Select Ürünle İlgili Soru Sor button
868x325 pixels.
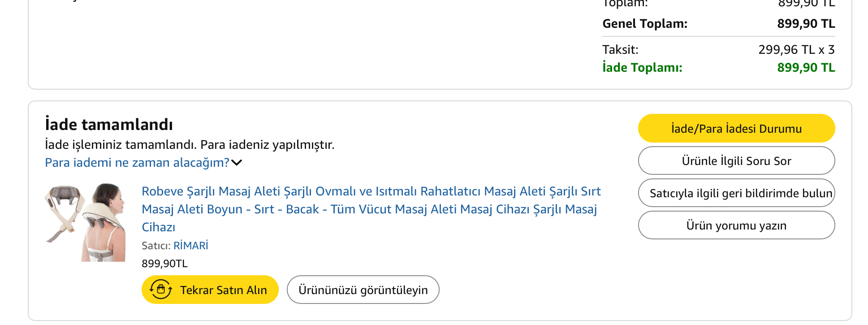tap(736, 161)
